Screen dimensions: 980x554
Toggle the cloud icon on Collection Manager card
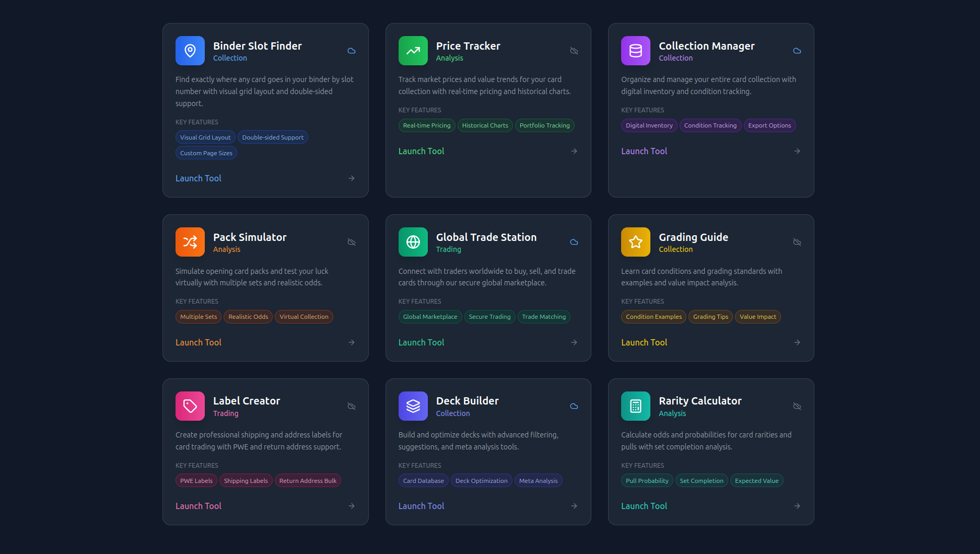point(797,51)
